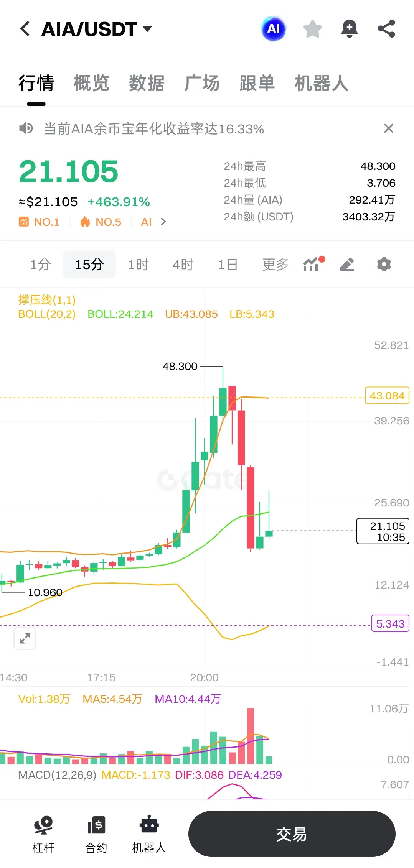Go back with the left arrow

click(25, 29)
